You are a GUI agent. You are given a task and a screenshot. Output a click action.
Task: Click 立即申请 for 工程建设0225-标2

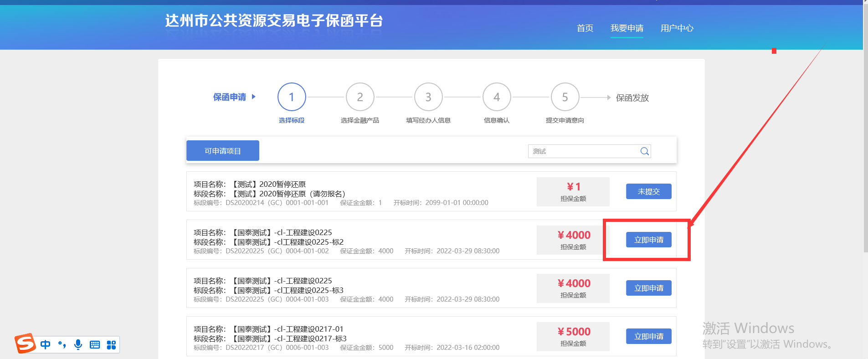(648, 240)
